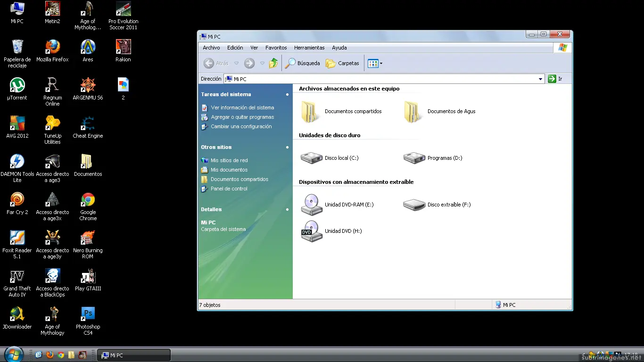644x362 pixels.
Task: Open the Atrás history dropdown arrow
Action: click(x=237, y=63)
